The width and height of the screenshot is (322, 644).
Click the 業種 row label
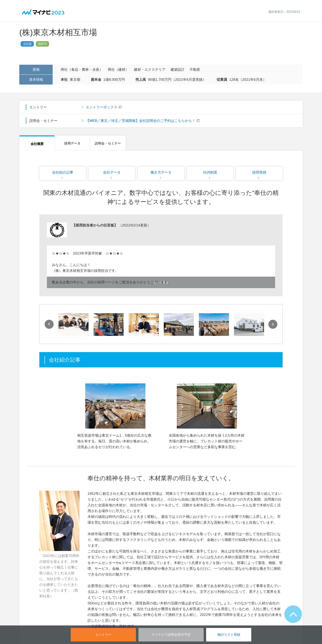[36, 69]
